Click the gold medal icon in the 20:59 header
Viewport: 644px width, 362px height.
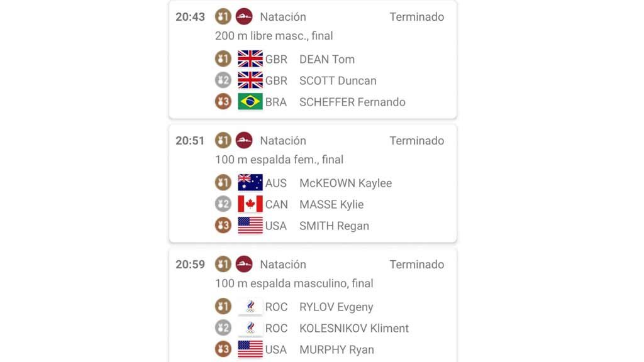pos(223,265)
